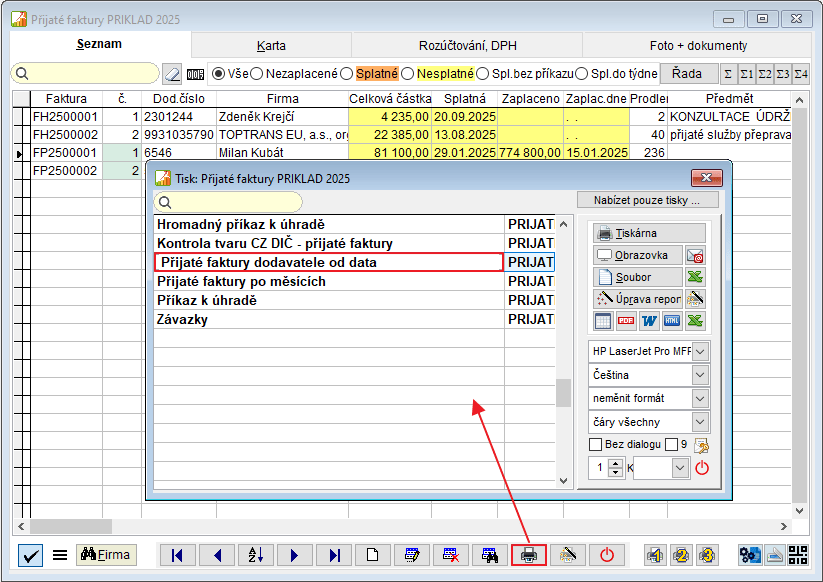Switch to the Karta tab

pyautogui.click(x=271, y=45)
